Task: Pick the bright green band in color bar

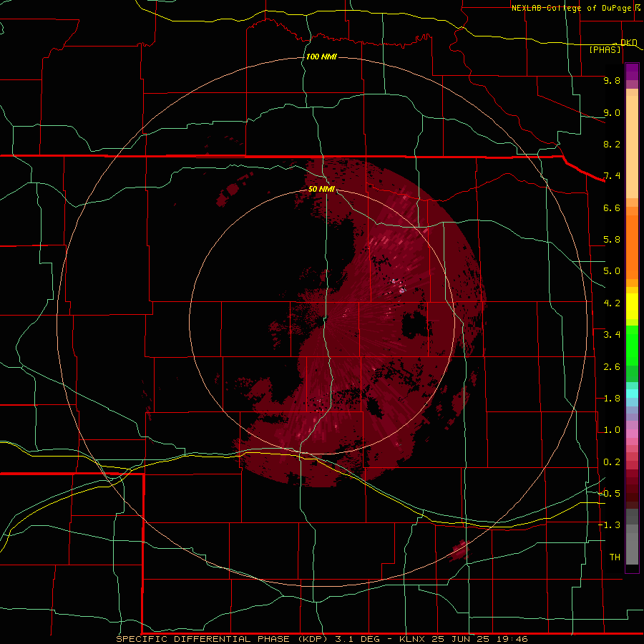Action: point(632,345)
